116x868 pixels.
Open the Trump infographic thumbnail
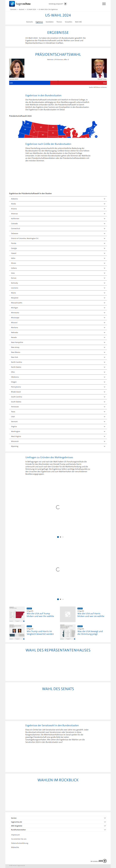17,614
